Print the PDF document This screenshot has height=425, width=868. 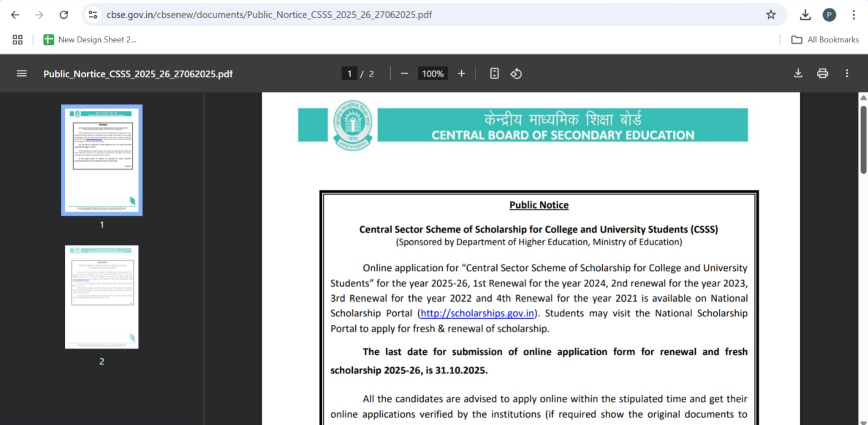point(822,73)
